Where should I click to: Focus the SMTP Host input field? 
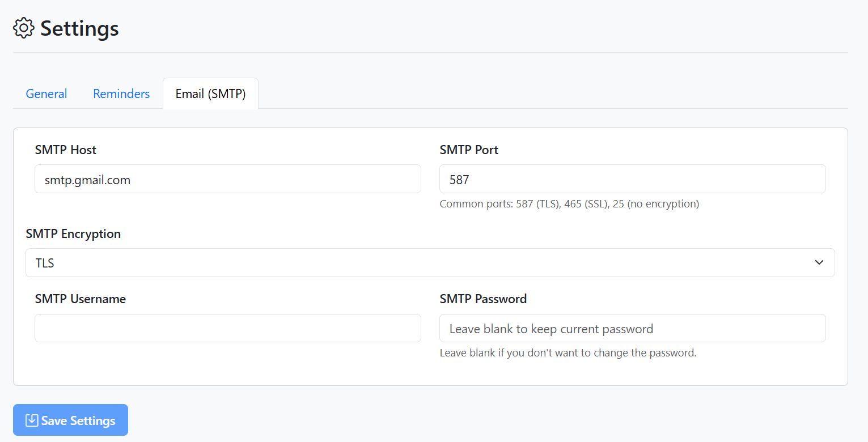click(x=227, y=179)
